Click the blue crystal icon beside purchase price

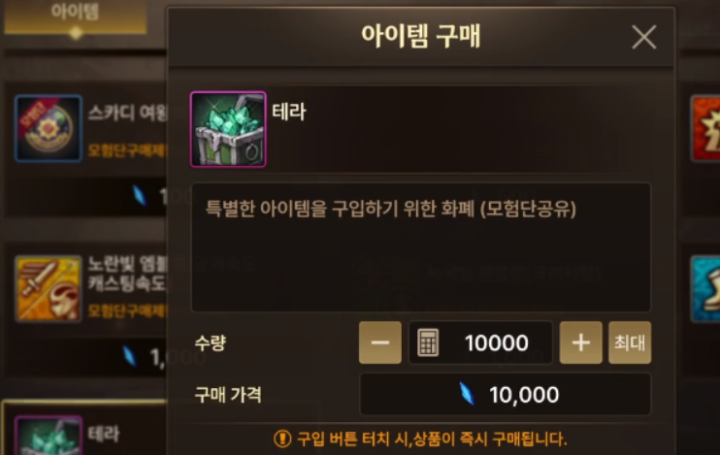[467, 394]
